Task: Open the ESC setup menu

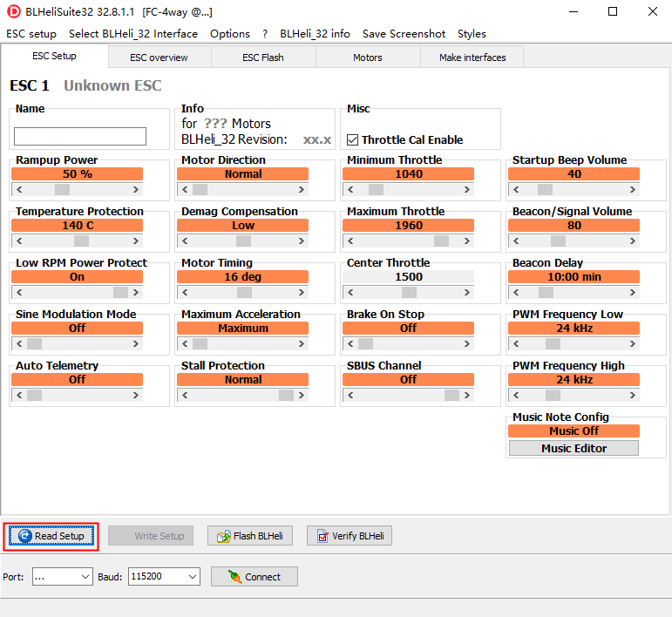Action: 31,34
